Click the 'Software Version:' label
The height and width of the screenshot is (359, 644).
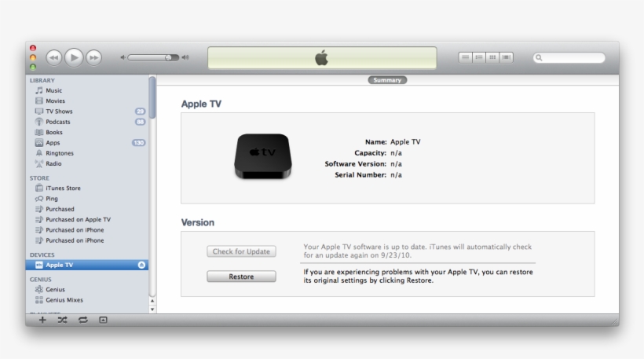tap(356, 164)
